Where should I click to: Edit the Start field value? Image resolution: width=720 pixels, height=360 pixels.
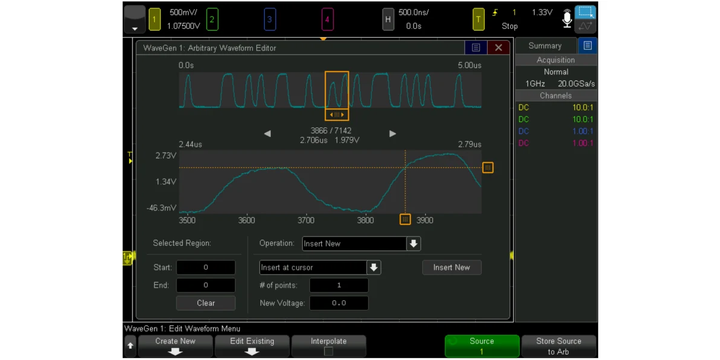click(206, 267)
